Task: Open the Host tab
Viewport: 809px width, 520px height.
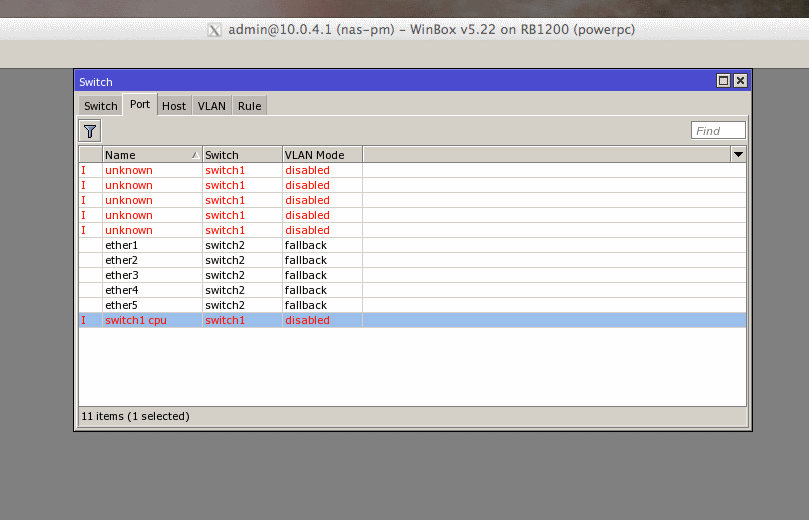Action: [x=174, y=106]
